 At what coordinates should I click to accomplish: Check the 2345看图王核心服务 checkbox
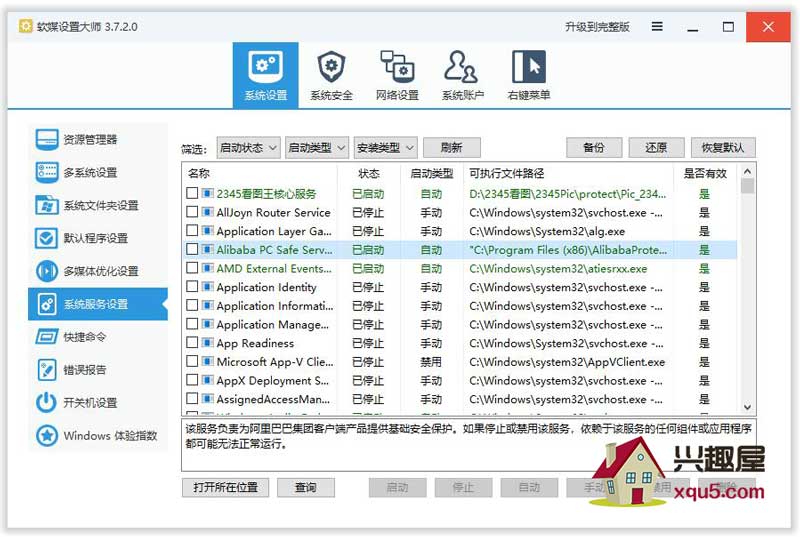(x=192, y=193)
